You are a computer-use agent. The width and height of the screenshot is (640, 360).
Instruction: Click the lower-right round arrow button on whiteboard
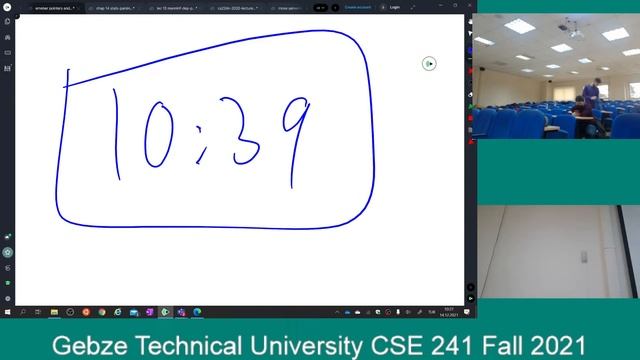(x=471, y=298)
